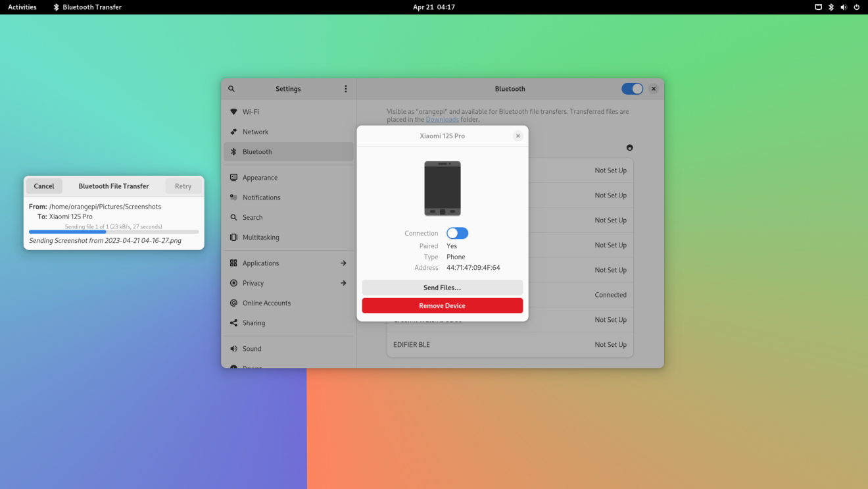Select the Bluetooth sidebar entry
The width and height of the screenshot is (868, 489).
(x=289, y=152)
